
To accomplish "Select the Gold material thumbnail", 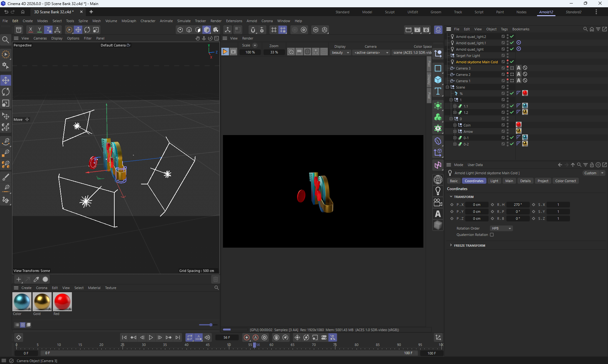I will coord(42,301).
